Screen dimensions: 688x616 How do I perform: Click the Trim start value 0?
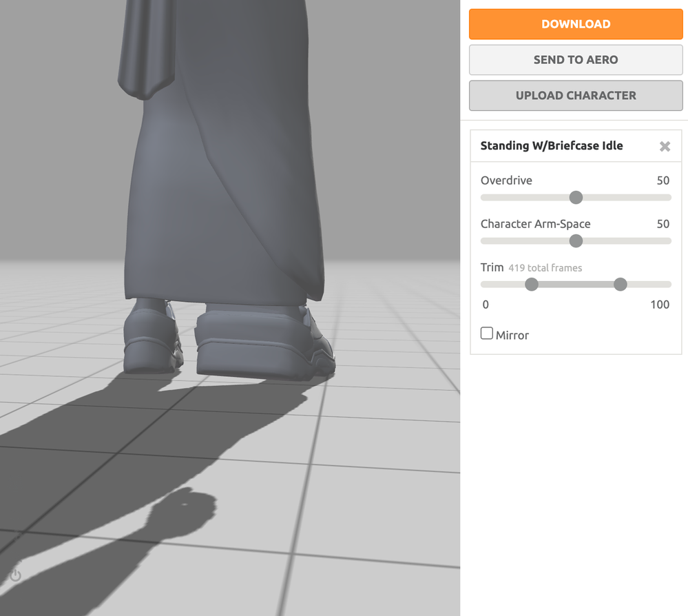pyautogui.click(x=486, y=305)
